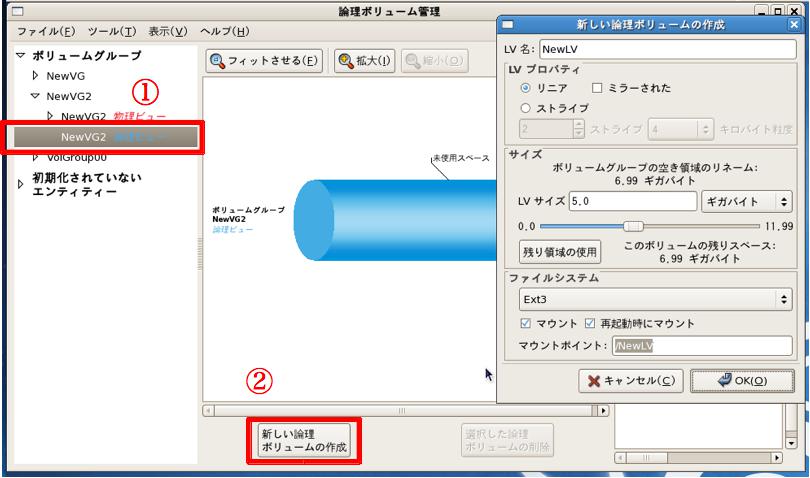
Task: Expand the 初期化されていないエンティティー tree node
Action: click(21, 184)
